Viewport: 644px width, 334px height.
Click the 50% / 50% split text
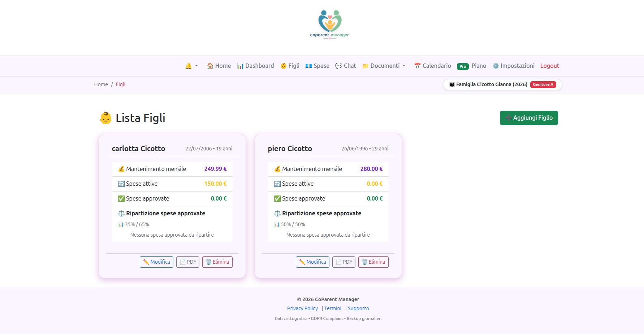tap(293, 224)
